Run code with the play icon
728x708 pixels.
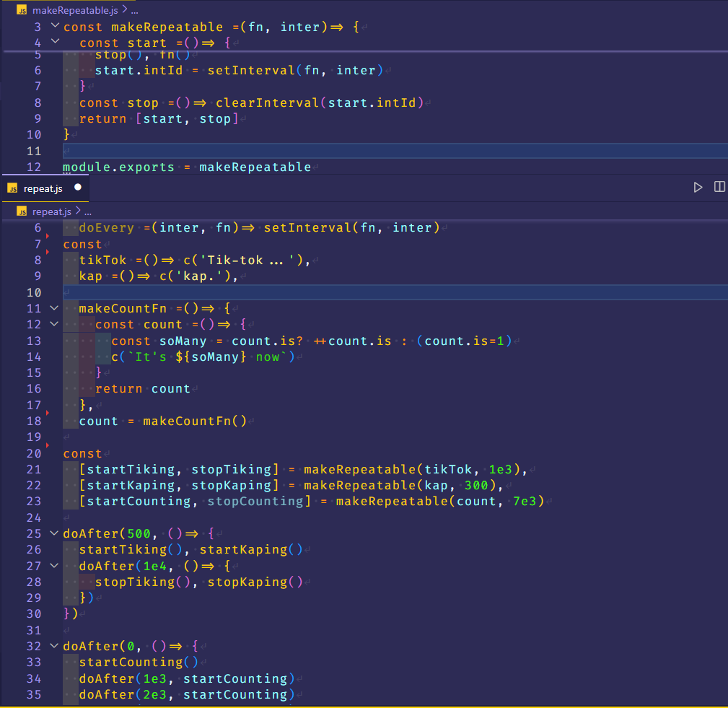(x=698, y=187)
